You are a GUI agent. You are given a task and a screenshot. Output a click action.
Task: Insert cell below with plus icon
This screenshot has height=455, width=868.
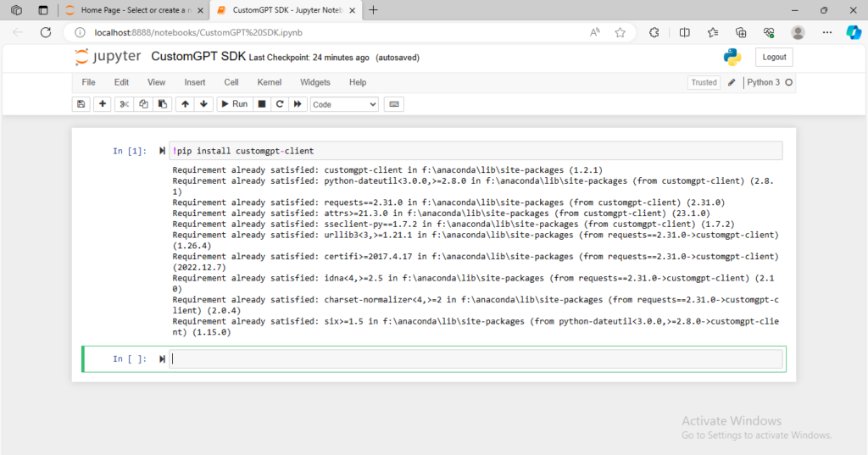[103, 104]
